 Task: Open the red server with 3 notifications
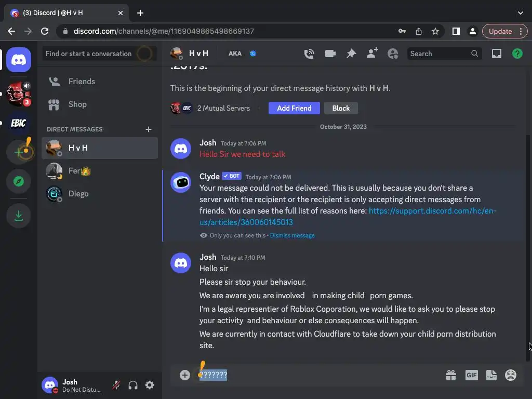(x=19, y=94)
